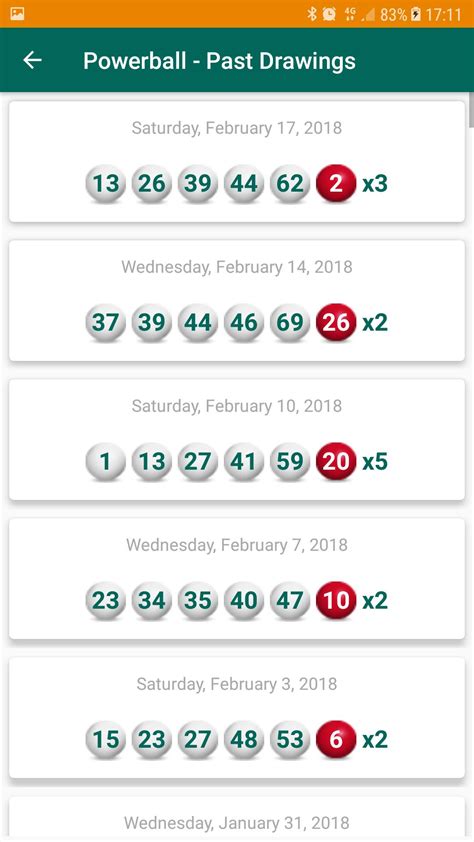
Task: Tap the picture notification icon in status bar
Action: (x=17, y=14)
